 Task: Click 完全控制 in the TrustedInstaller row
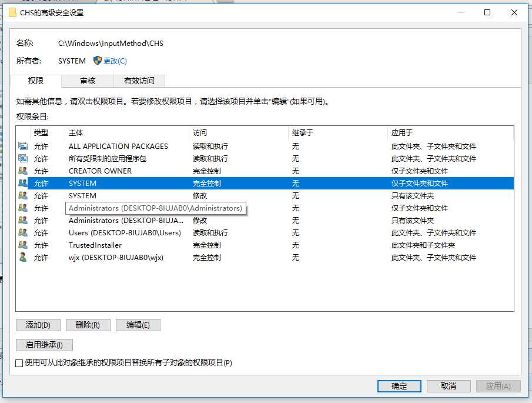206,245
